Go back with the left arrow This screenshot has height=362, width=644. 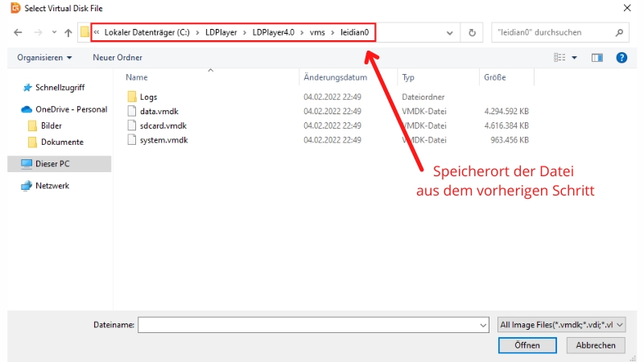tap(18, 32)
